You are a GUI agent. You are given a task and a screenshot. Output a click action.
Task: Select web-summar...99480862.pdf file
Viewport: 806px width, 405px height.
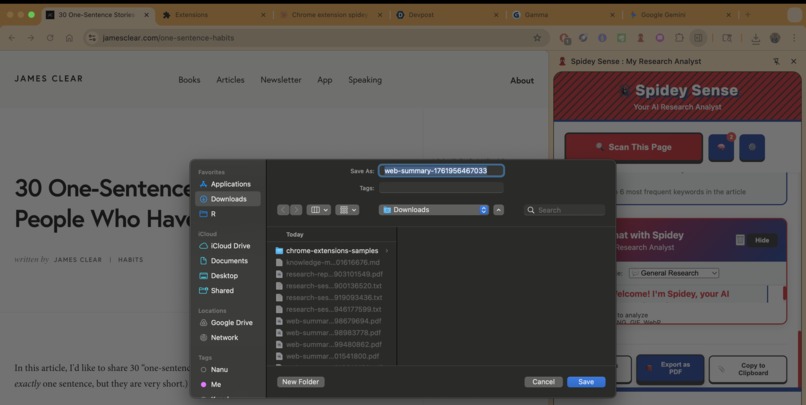(332, 344)
